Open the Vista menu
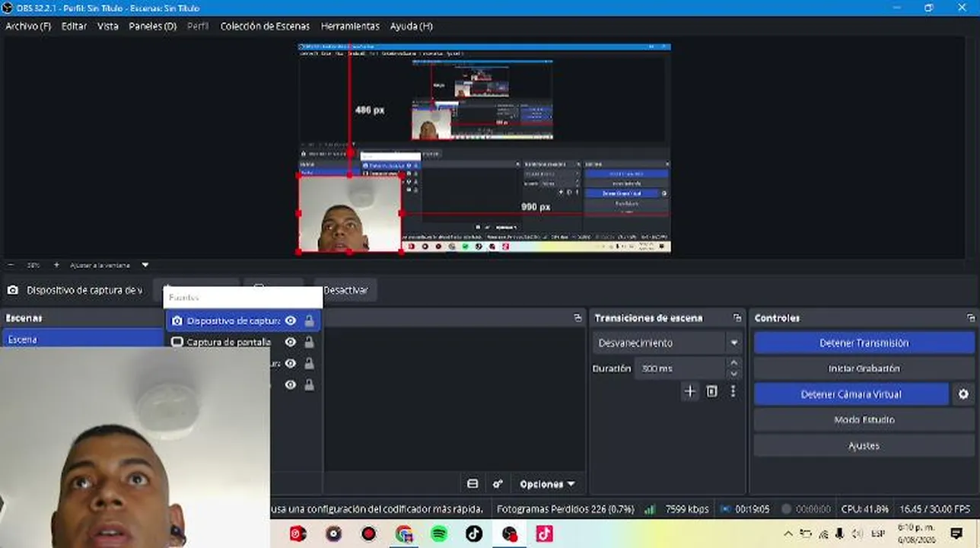The height and width of the screenshot is (548, 980). pos(108,26)
